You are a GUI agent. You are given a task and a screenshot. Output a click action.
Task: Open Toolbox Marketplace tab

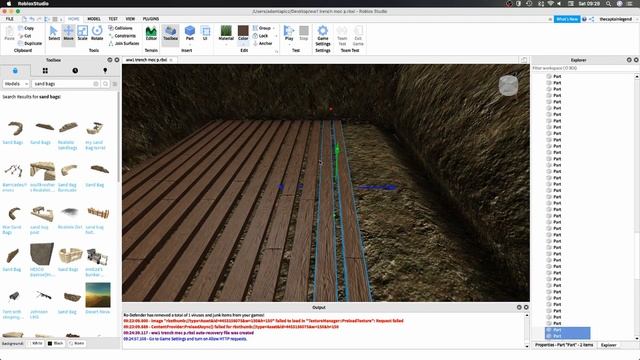[x=15, y=71]
